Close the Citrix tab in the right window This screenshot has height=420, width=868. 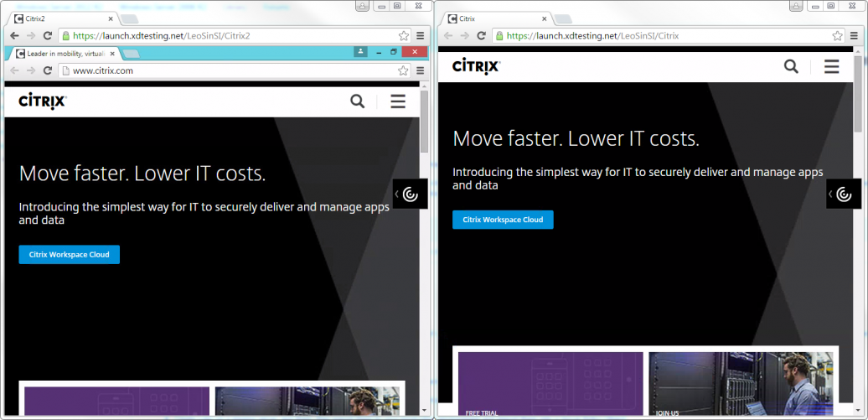(x=544, y=18)
